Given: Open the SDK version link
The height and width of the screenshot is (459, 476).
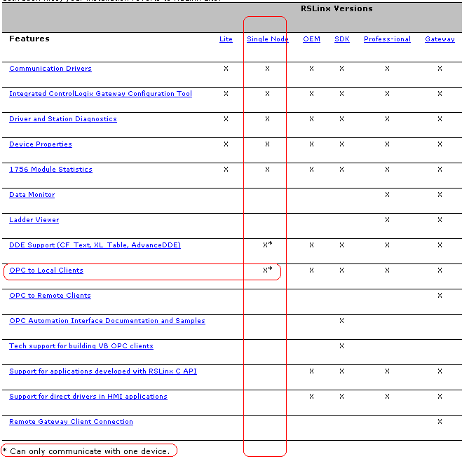Looking at the screenshot, I should [342, 39].
